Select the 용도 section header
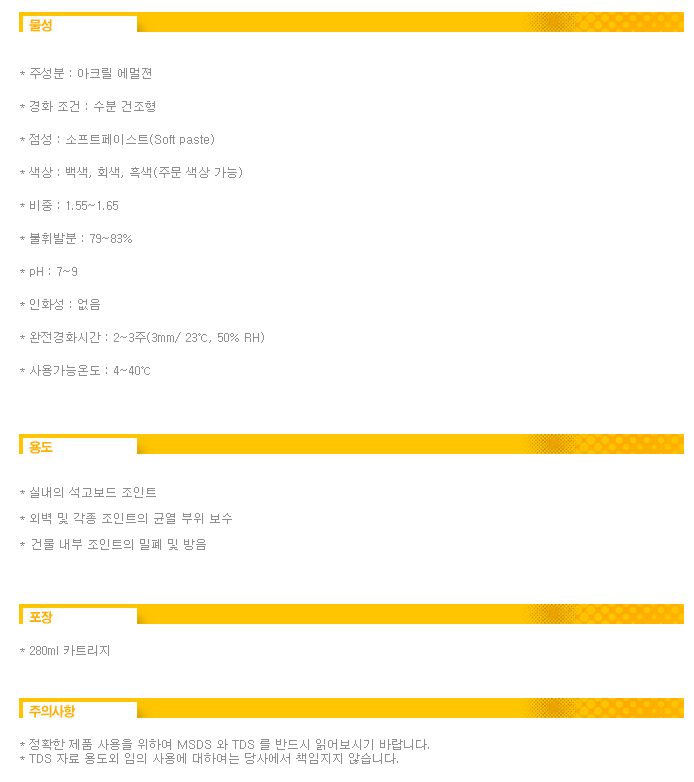Screen dimensions: 694x782 click(41, 446)
